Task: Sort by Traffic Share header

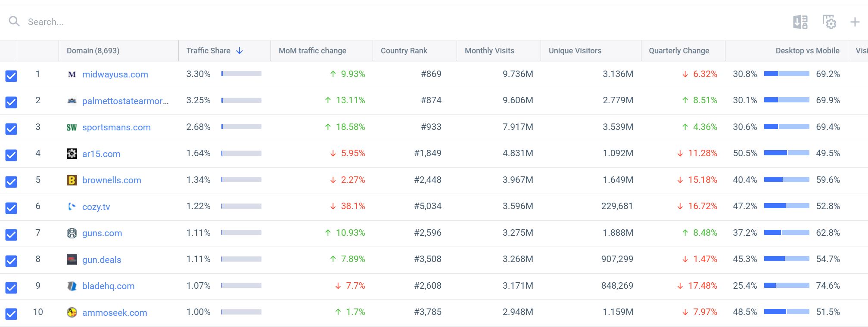Action: click(208, 51)
